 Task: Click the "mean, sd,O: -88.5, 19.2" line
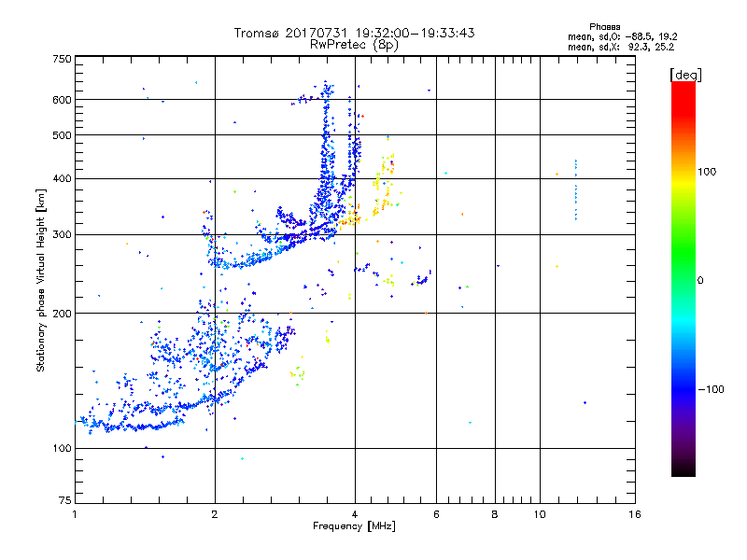coord(622,36)
